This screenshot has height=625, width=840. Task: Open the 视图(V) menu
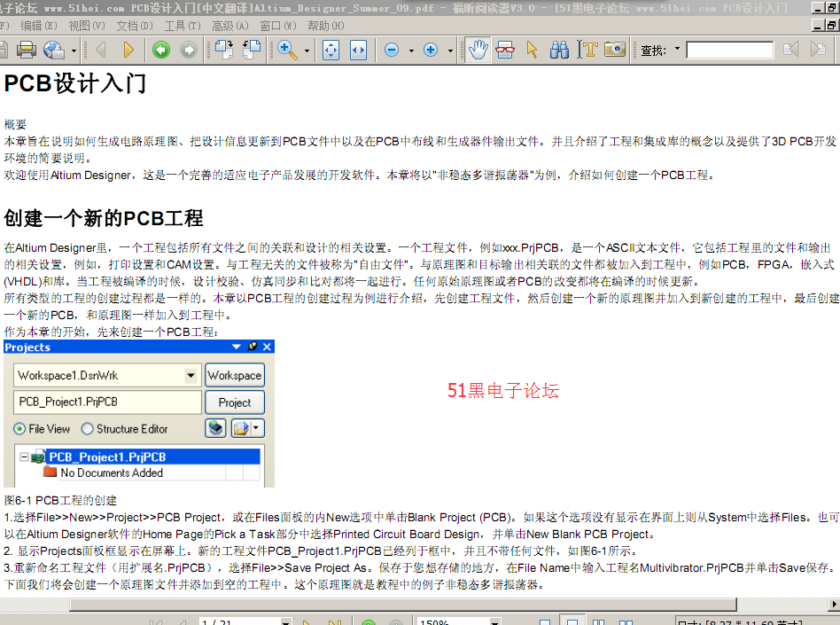point(87,26)
